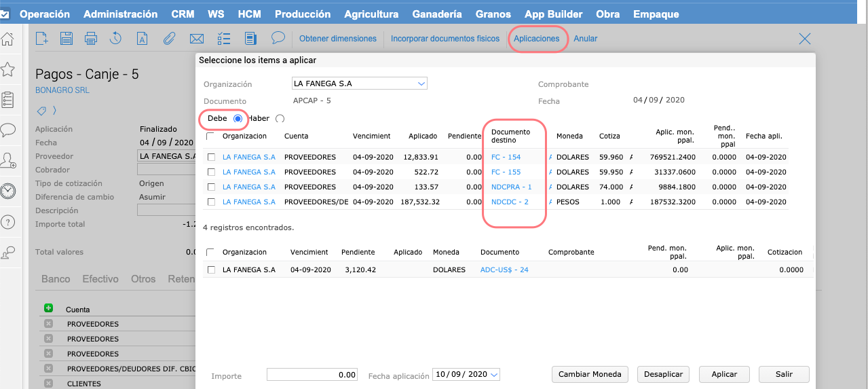Check the box for FC - 154 row
Screen dimensions: 868x389
211,158
